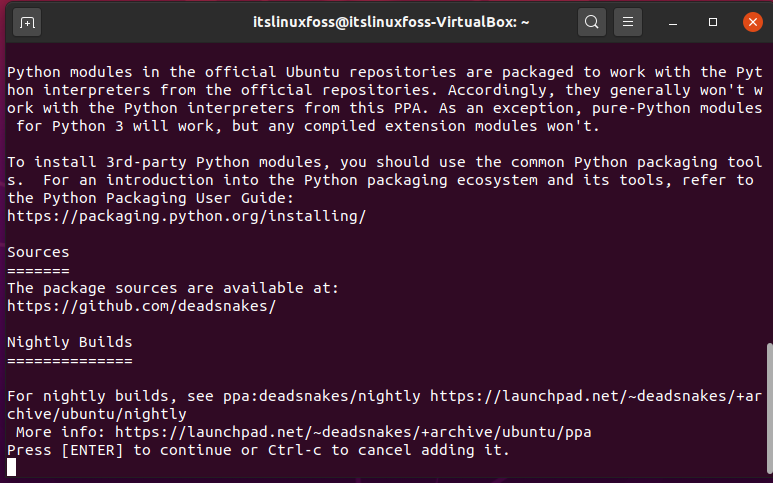Click the packaging.python.org/installing URL
The image size is (773, 483).
[x=186, y=216]
